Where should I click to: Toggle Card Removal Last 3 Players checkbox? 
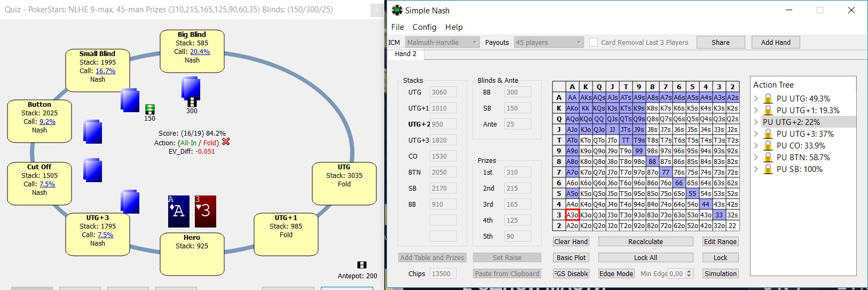coord(594,42)
